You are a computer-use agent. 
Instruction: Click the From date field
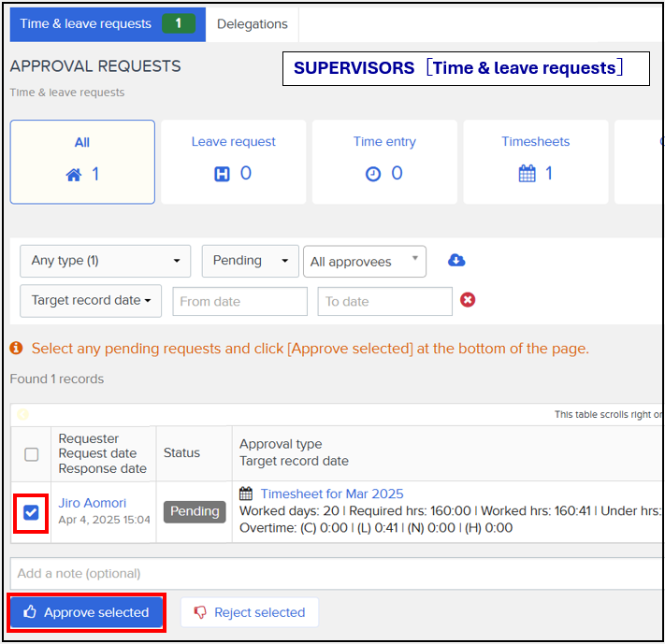tap(239, 302)
